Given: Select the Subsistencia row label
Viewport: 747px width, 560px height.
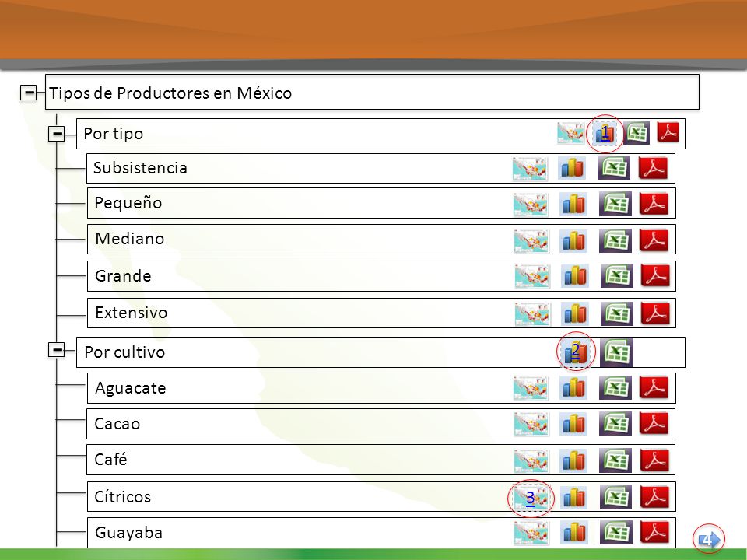Looking at the screenshot, I should pos(140,168).
